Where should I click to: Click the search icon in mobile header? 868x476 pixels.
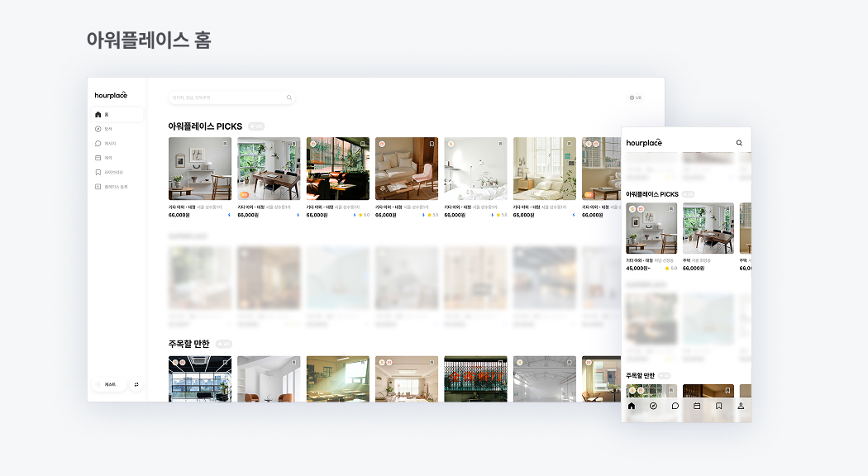(739, 143)
